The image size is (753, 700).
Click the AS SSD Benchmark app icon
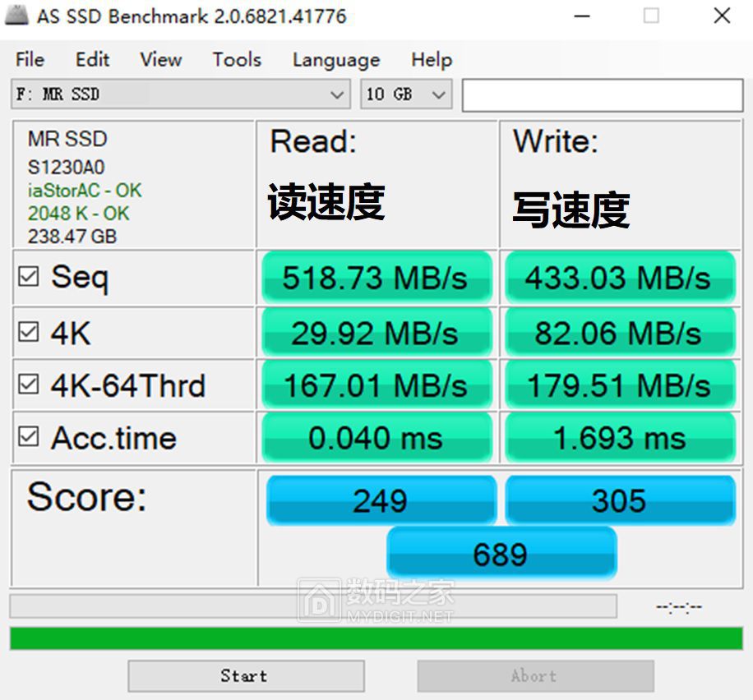(16, 15)
